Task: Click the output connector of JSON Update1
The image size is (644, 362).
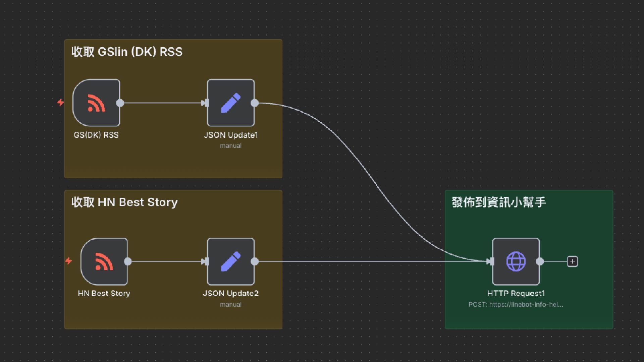Action: (x=255, y=103)
